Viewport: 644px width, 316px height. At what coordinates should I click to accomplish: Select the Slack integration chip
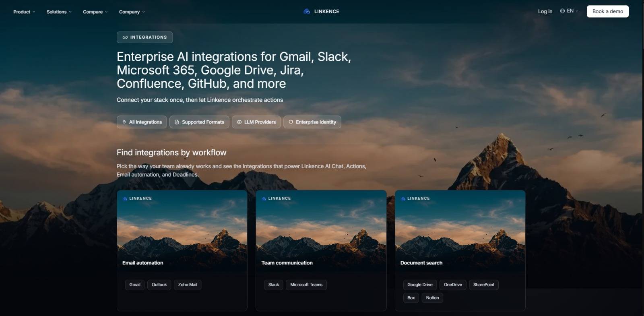(274, 285)
